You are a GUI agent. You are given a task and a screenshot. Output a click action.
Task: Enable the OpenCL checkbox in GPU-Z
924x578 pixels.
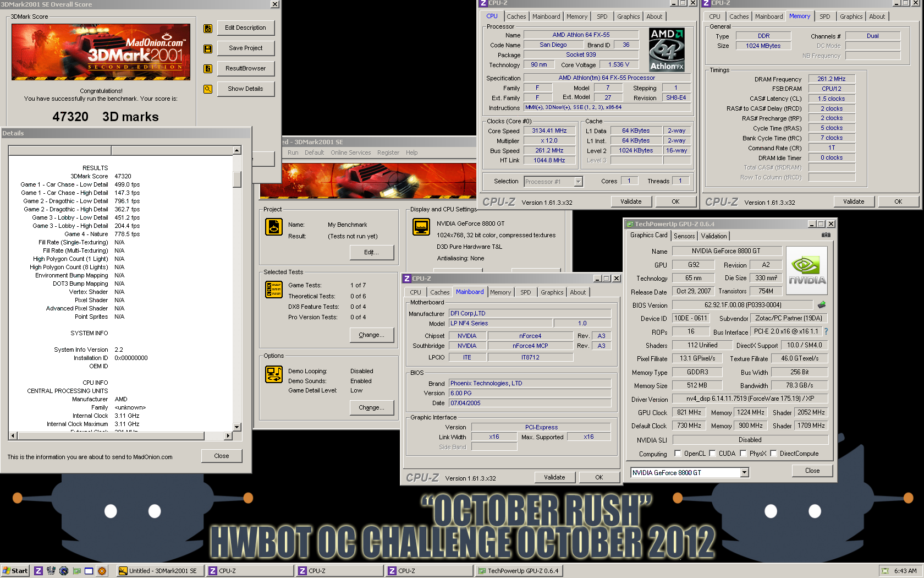pos(678,454)
